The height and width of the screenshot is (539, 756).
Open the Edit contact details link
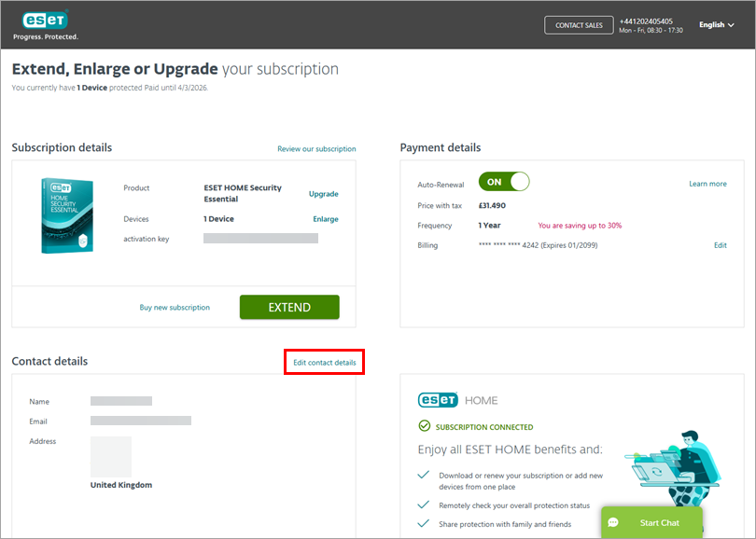click(324, 362)
